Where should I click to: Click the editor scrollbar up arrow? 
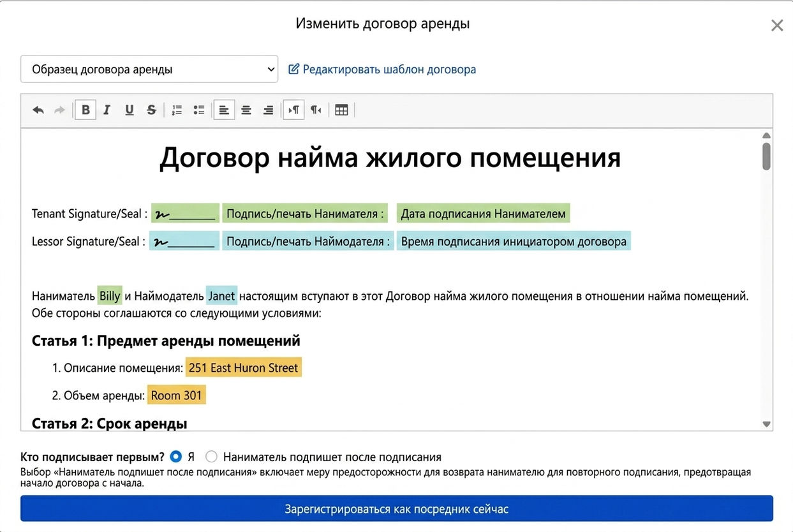tap(766, 135)
